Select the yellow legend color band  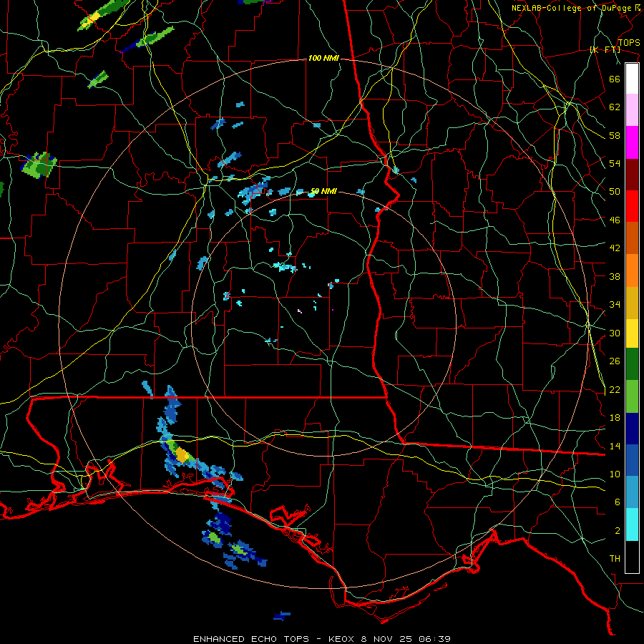[632, 333]
